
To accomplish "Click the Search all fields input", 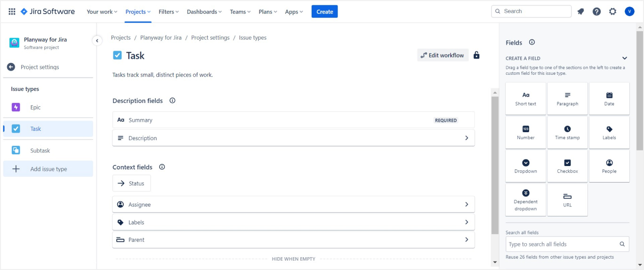I will pos(562,244).
